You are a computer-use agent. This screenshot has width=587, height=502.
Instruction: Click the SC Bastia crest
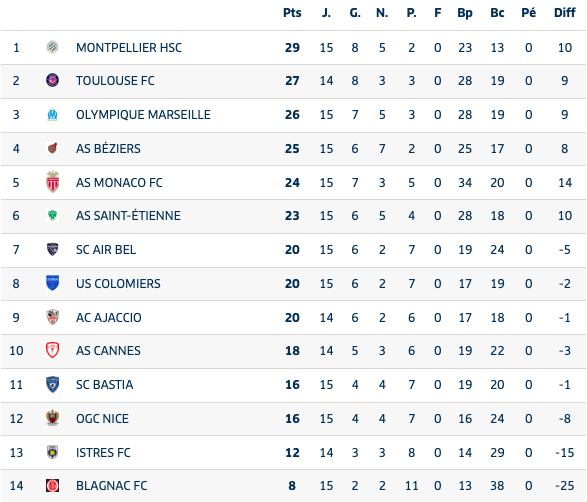52,384
